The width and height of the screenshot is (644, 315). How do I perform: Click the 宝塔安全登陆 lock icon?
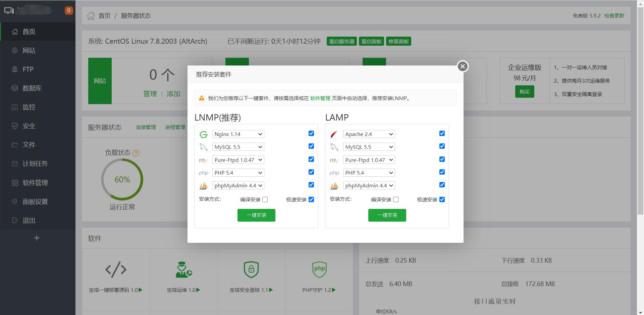[251, 269]
